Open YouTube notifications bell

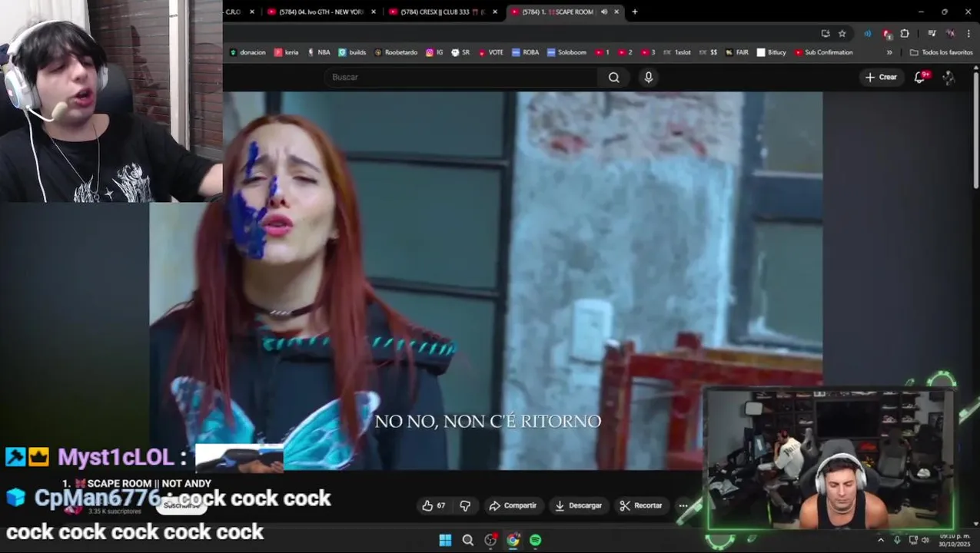(920, 77)
